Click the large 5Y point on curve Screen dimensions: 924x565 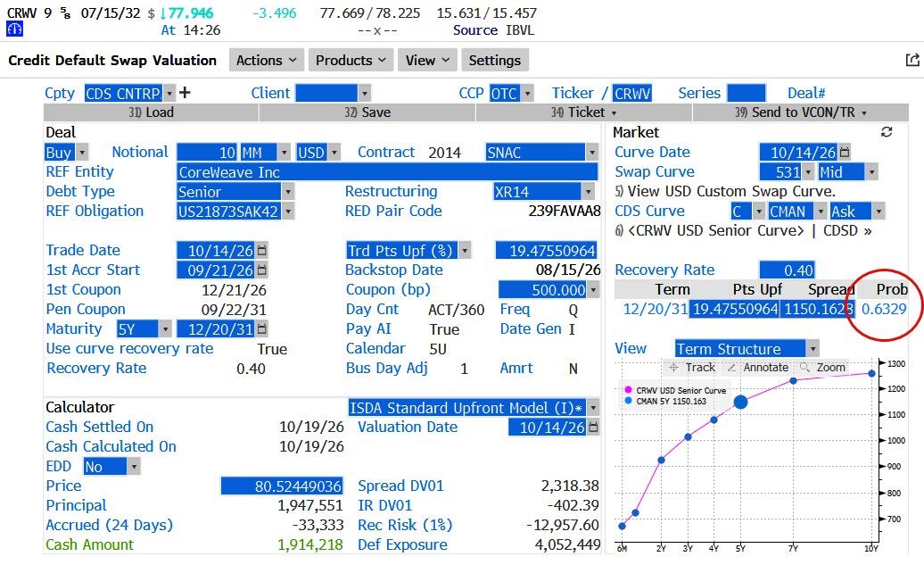(741, 403)
